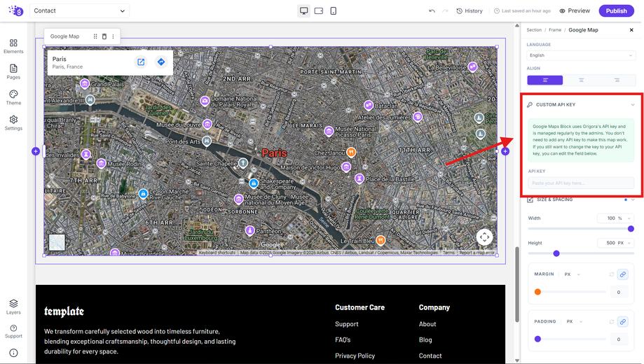Adjust the Height slider handle
The image size is (644, 364).
coord(556,253)
